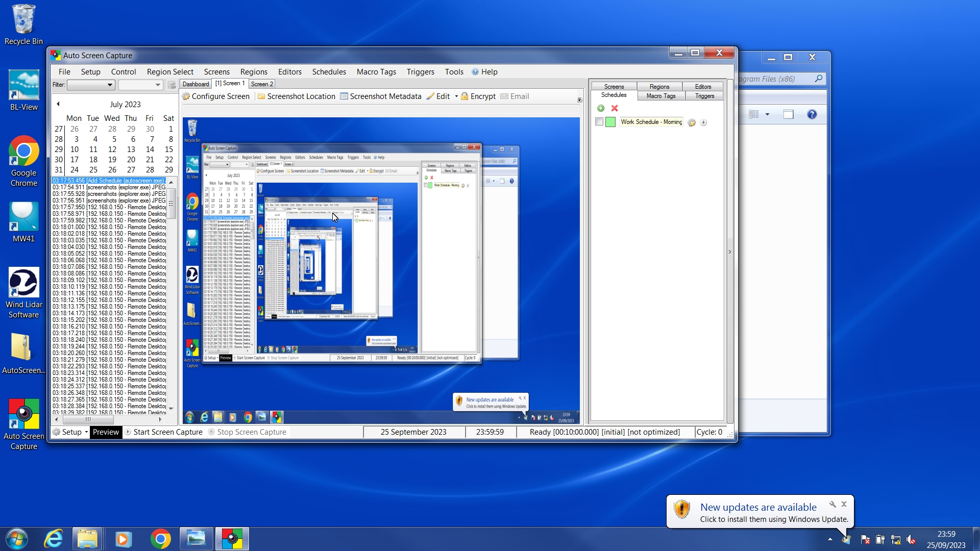Expand the Edit dropdown arrow
This screenshot has height=551, width=980.
click(x=456, y=96)
